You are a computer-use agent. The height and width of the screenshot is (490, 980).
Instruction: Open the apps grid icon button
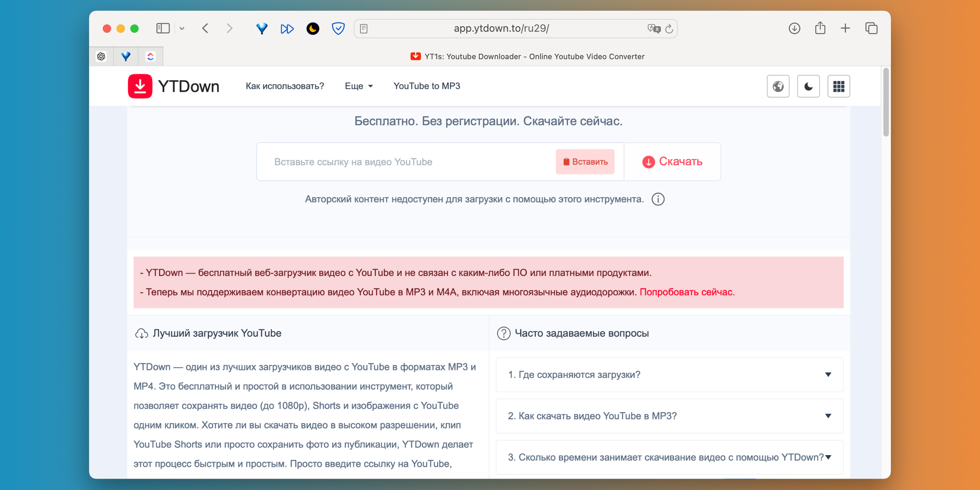coord(838,86)
